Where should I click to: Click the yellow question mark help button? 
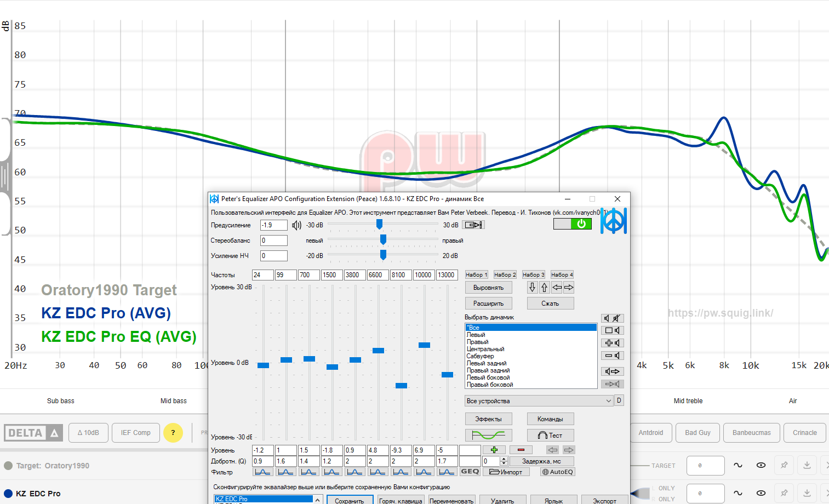173,433
